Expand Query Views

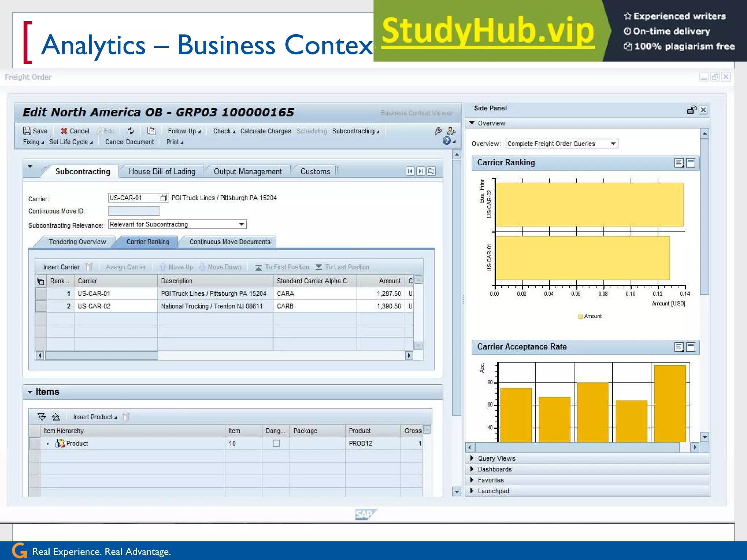[472, 458]
